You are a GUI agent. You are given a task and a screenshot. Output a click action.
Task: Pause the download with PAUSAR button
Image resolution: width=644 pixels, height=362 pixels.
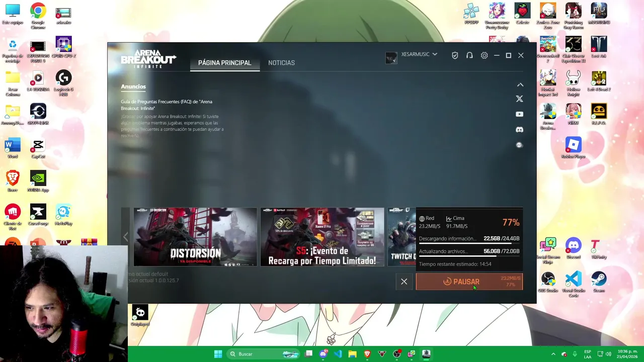(469, 282)
